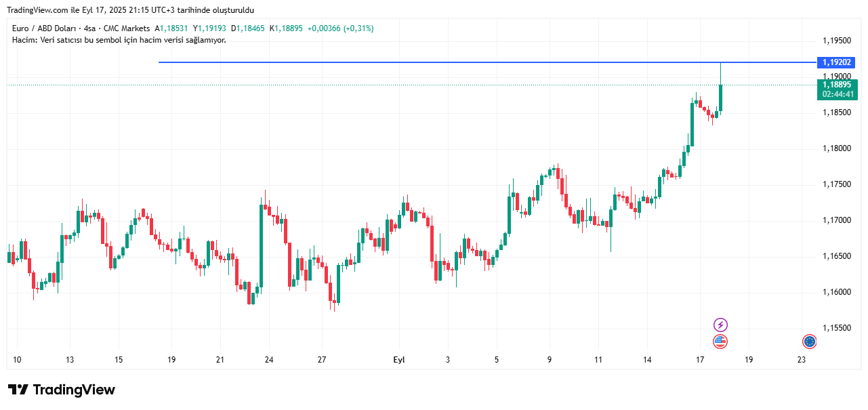The height and width of the screenshot is (410, 868).
Task: Click the Hacim volume notice text
Action: (119, 40)
